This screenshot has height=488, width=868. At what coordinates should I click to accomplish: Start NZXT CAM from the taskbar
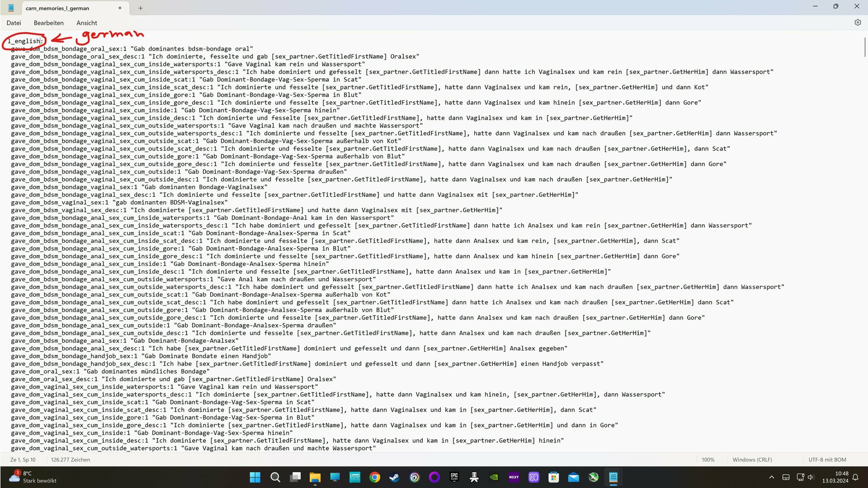point(514,477)
